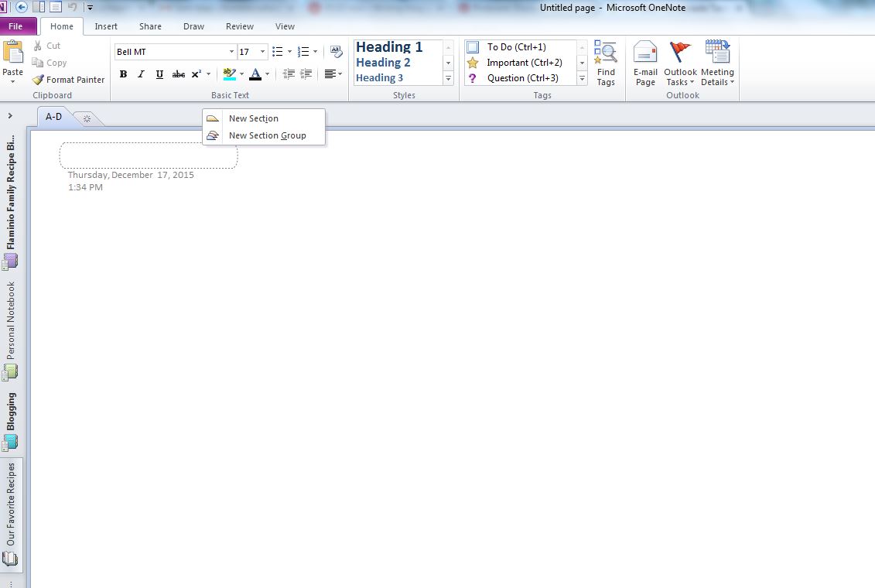Screen dimensions: 875x588
Task: Toggle underline formatting
Action: tap(159, 74)
